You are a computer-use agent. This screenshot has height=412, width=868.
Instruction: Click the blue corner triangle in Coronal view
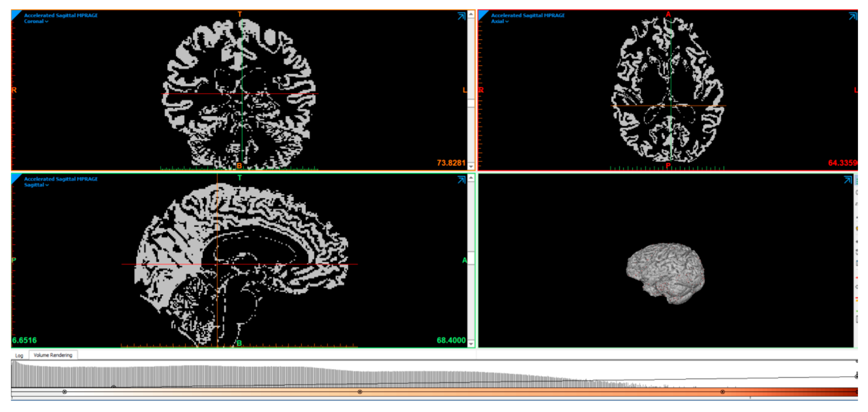[x=15, y=14]
